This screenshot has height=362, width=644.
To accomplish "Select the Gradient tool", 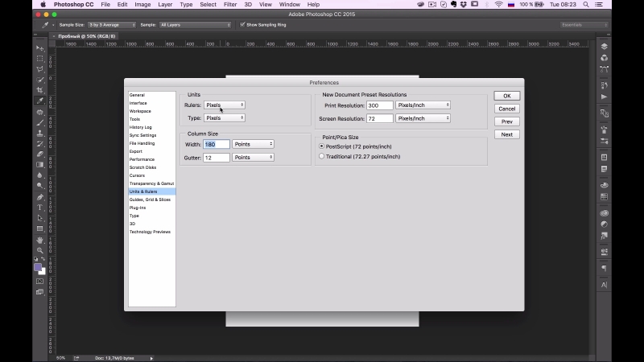I will tap(39, 165).
